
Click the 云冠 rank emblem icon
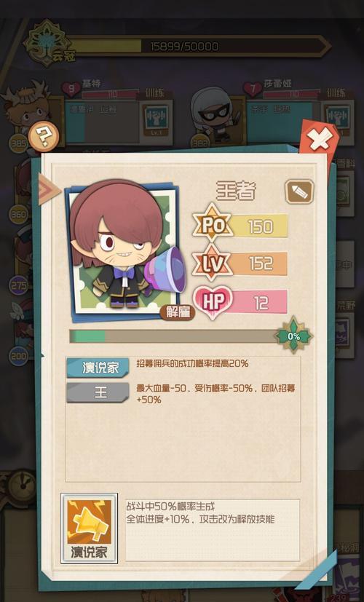pos(47,43)
